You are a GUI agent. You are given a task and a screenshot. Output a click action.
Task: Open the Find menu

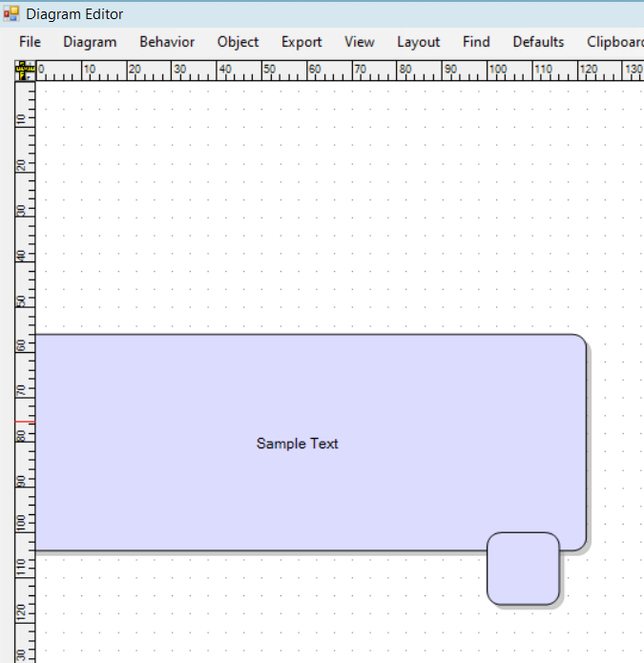tap(476, 42)
